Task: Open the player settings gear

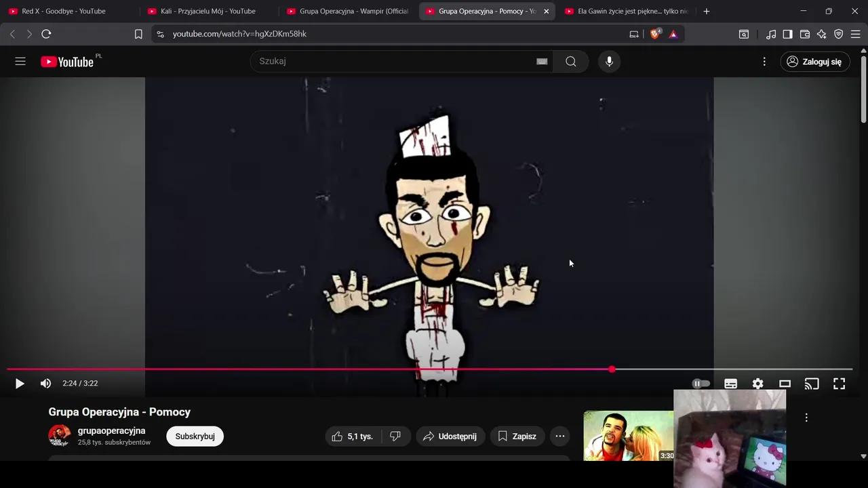Action: [757, 384]
